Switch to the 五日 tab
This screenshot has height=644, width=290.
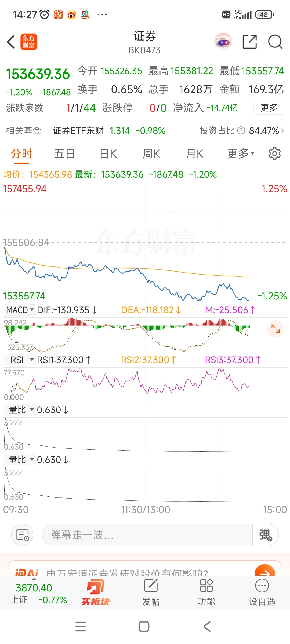(64, 154)
